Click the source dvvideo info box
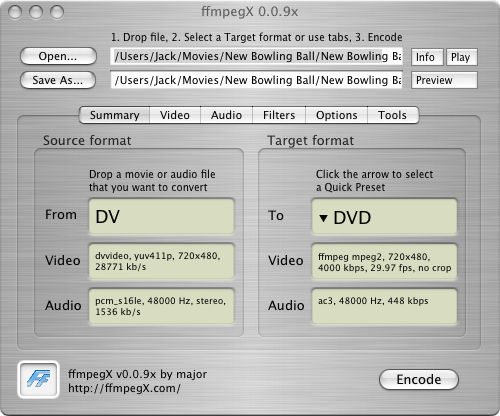Image resolution: width=500 pixels, height=416 pixels. 161,261
